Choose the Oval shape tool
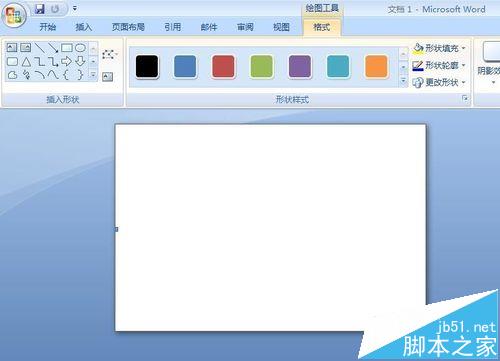Viewport: 500px width, 361px height. 80,48
